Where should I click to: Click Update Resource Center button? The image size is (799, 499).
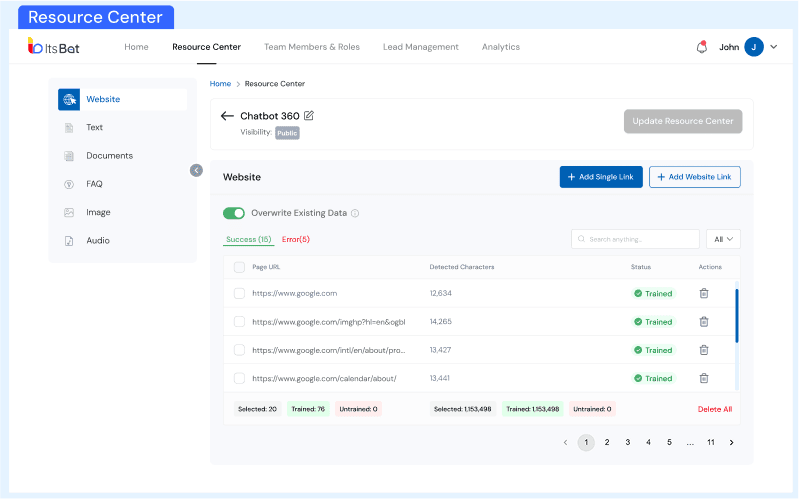tap(683, 121)
